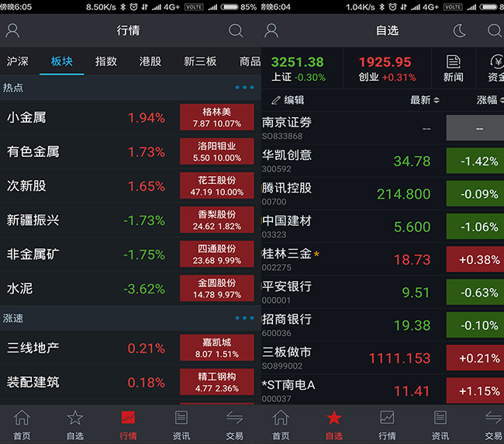Select 腾讯控股 in watchlist
504x444 pixels.
[x=383, y=194]
